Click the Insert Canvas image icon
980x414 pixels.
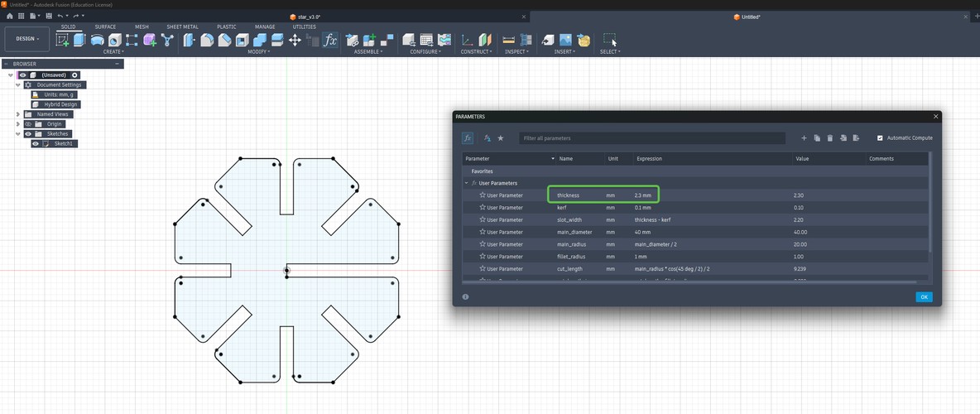(565, 40)
